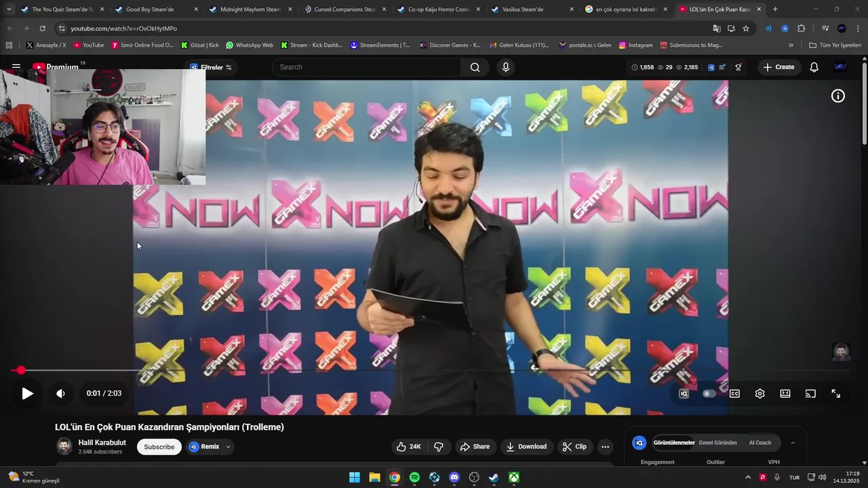Screen dimensions: 868x488
Task: Download the video
Action: click(526, 447)
